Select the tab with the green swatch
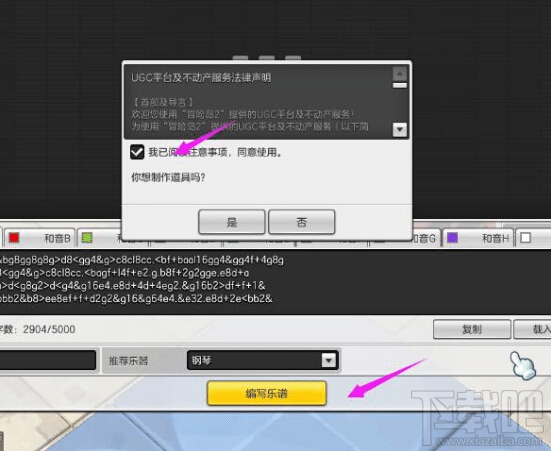This screenshot has width=551, height=451. pyautogui.click(x=99, y=238)
